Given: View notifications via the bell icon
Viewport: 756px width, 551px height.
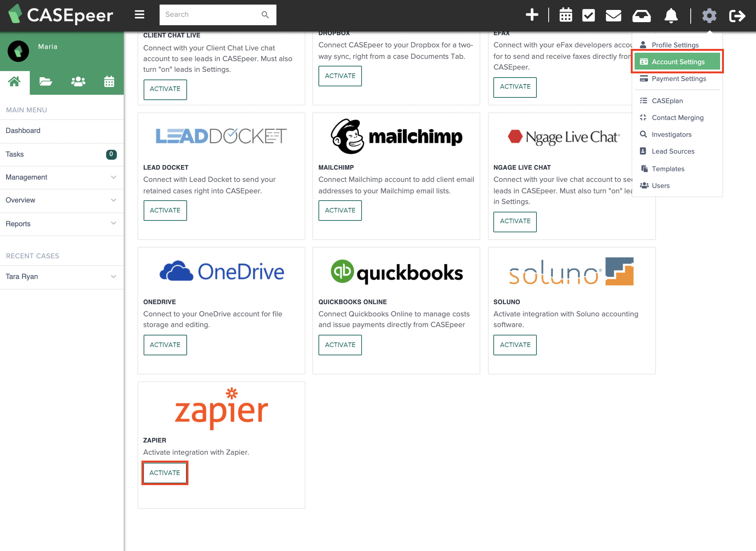Looking at the screenshot, I should pyautogui.click(x=670, y=16).
